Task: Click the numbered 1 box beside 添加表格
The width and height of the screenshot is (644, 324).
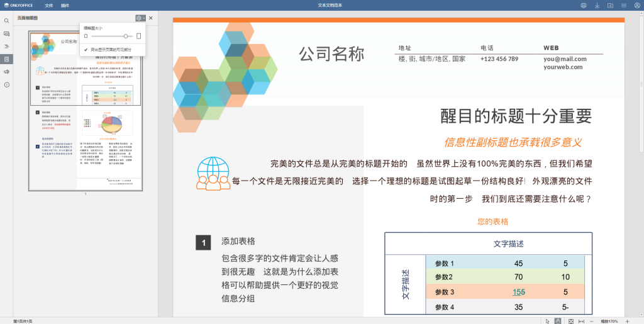Action: (x=203, y=243)
